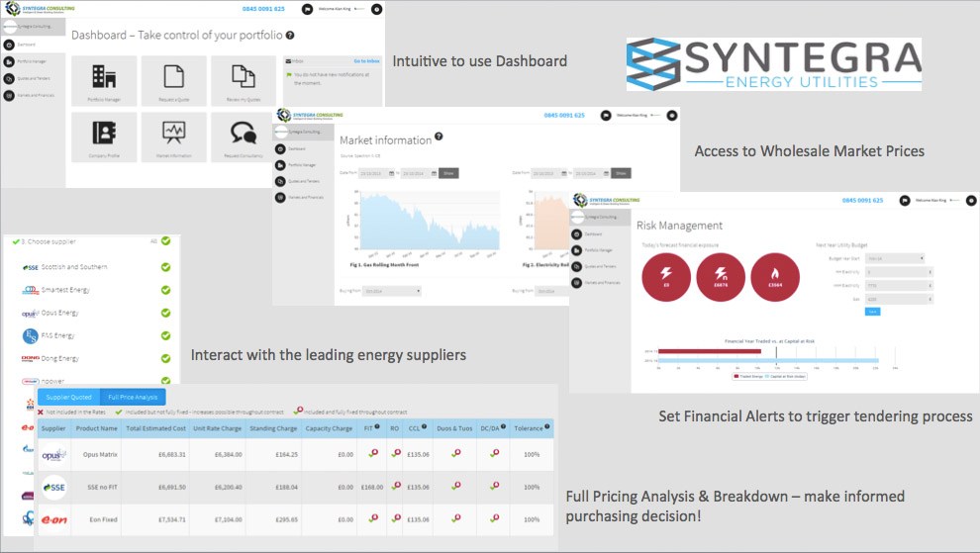Viewport: 980px width, 553px height.
Task: Select Dashboard in Dashboard window sidebar
Action: (x=33, y=45)
